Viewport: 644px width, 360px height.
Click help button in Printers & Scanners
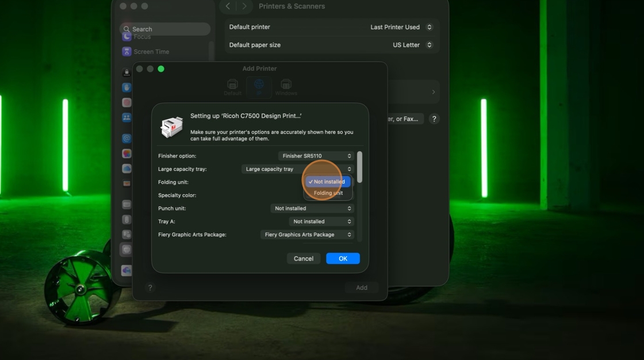point(434,119)
